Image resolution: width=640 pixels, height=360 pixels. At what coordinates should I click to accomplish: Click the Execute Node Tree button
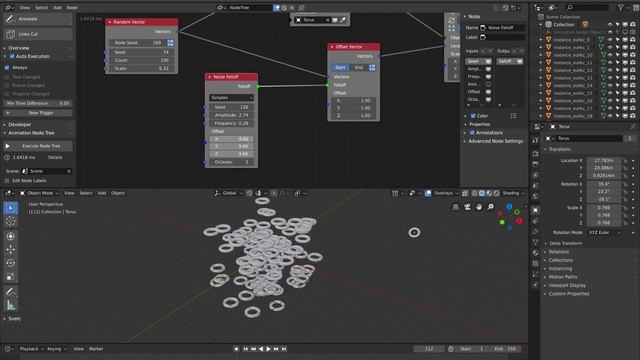38,146
